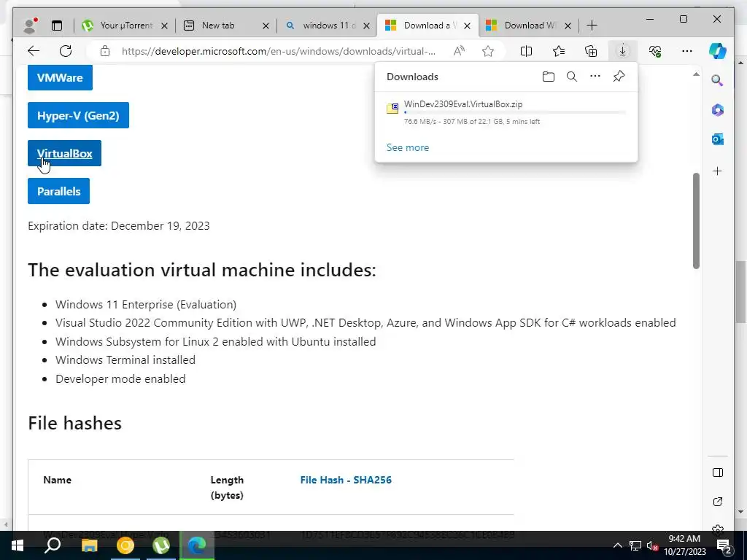Open taskbar Search icon

[x=53, y=545]
